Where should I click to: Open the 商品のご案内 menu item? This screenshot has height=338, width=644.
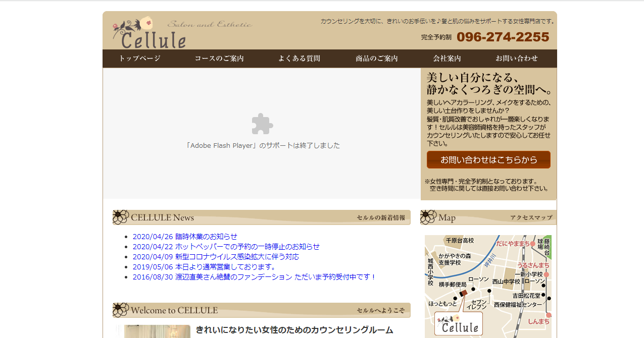click(377, 59)
